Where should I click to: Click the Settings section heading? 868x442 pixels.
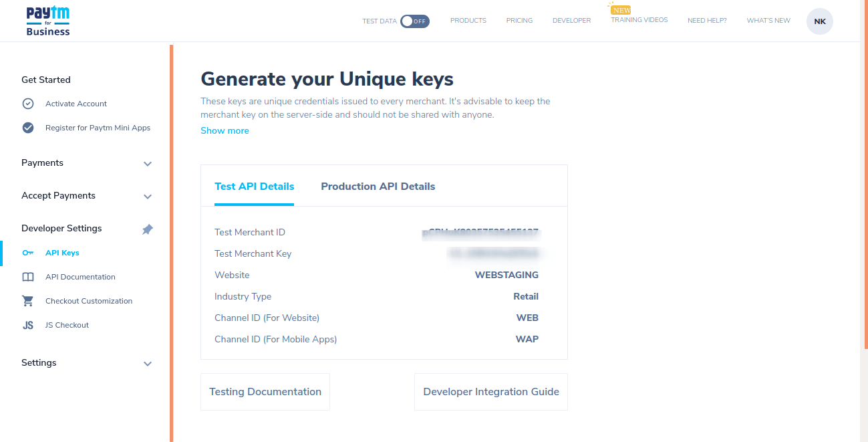click(39, 362)
